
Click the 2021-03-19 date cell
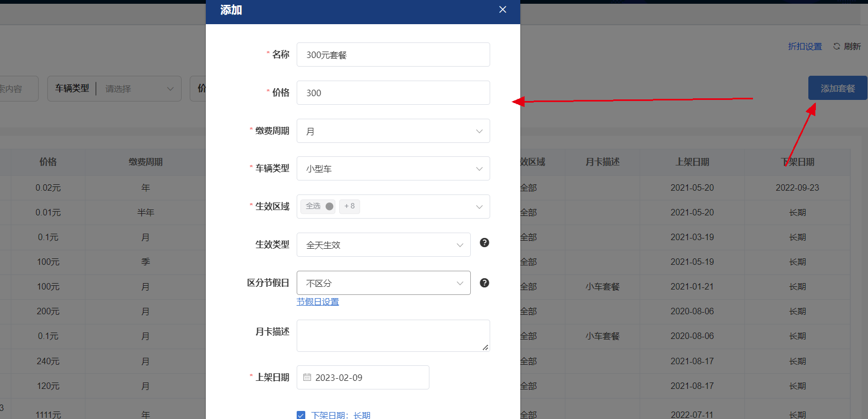[x=692, y=237]
